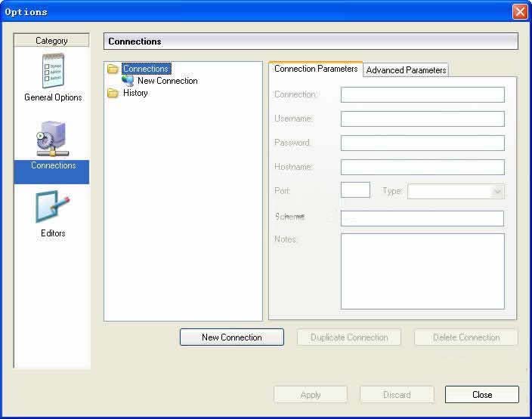532x419 pixels.
Task: Click the Hostname input box
Action: 422,167
